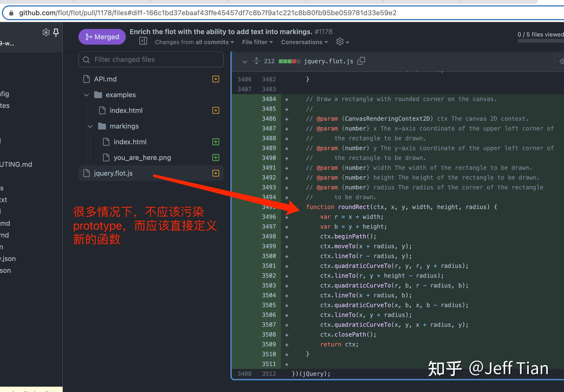Click line number 3495 function roundRect
The image size is (564, 392).
point(269,207)
